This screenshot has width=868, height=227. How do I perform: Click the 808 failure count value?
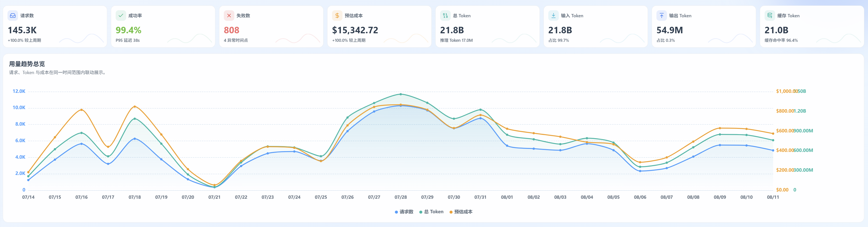(232, 30)
